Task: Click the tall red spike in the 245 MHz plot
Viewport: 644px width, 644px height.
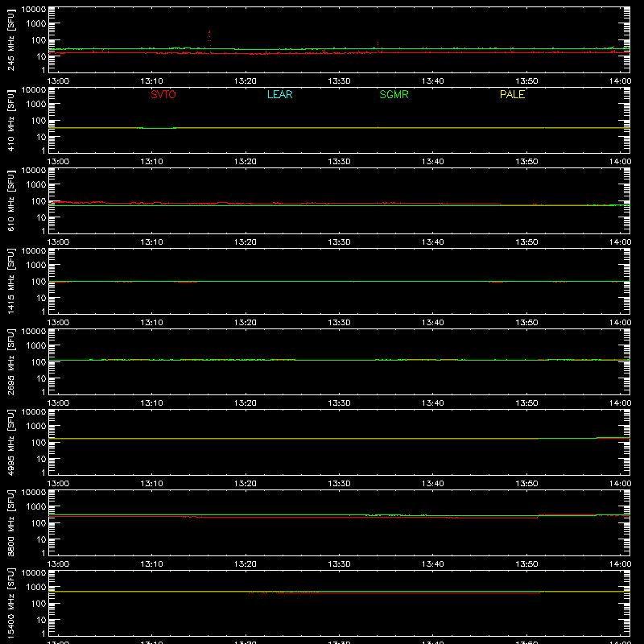Action: (210, 41)
